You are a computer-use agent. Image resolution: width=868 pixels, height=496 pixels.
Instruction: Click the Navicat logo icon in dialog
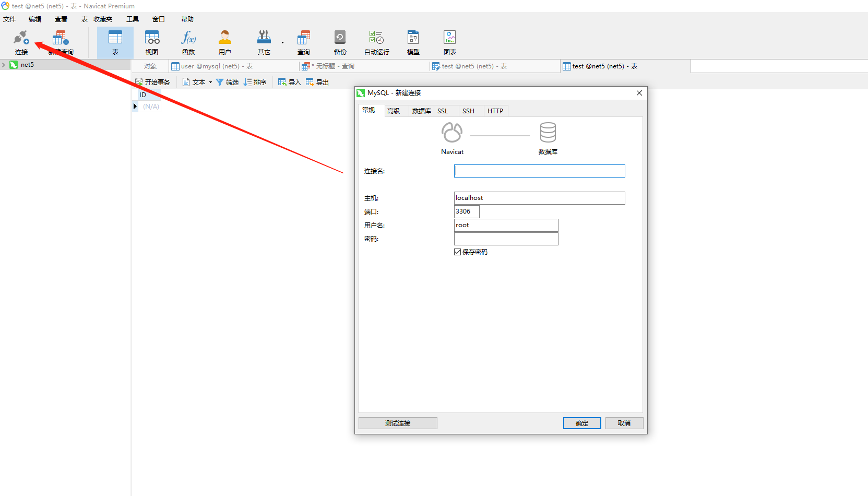tap(452, 133)
